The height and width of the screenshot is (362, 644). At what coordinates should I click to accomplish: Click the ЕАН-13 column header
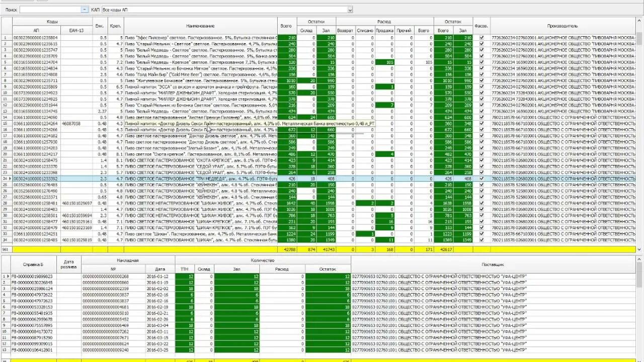click(x=76, y=31)
